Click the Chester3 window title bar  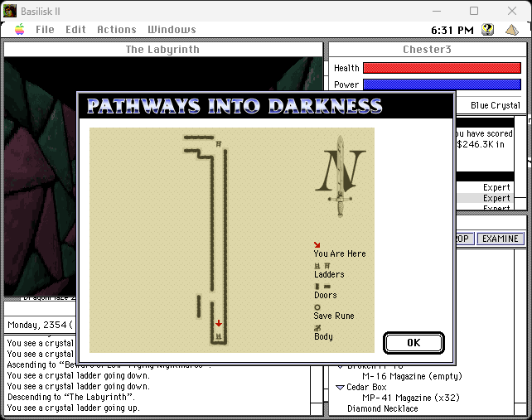pyautogui.click(x=427, y=50)
